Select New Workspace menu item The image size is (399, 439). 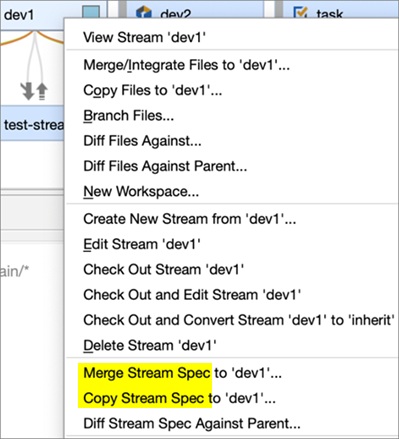[141, 192]
